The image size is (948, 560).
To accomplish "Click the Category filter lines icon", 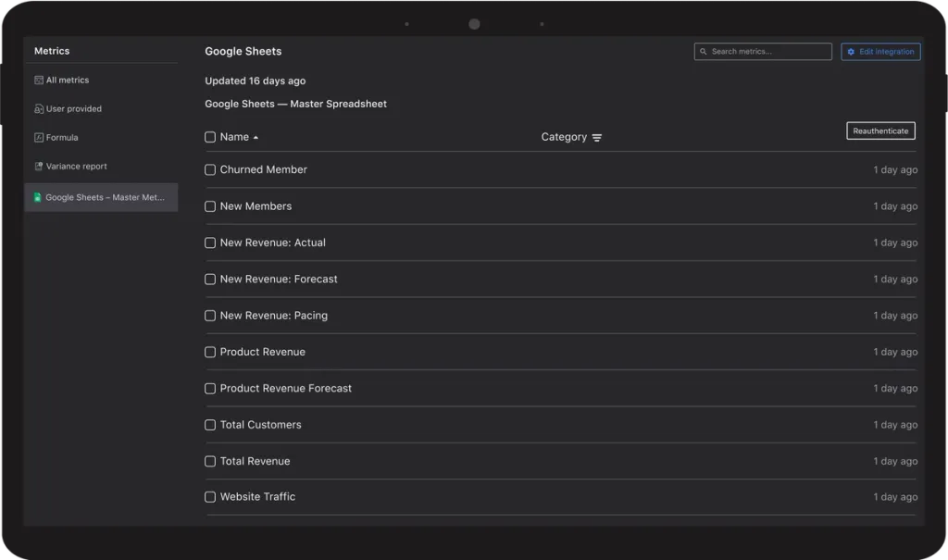I will [x=597, y=138].
